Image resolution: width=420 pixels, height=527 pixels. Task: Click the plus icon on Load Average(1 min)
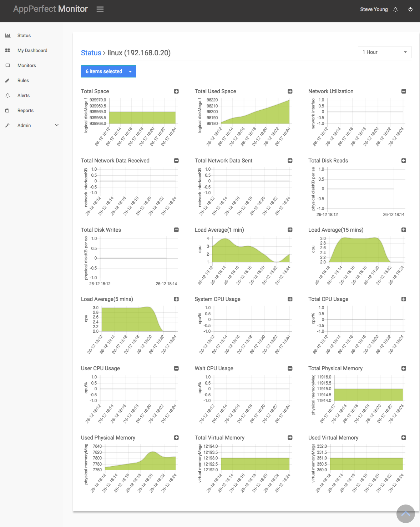point(290,230)
